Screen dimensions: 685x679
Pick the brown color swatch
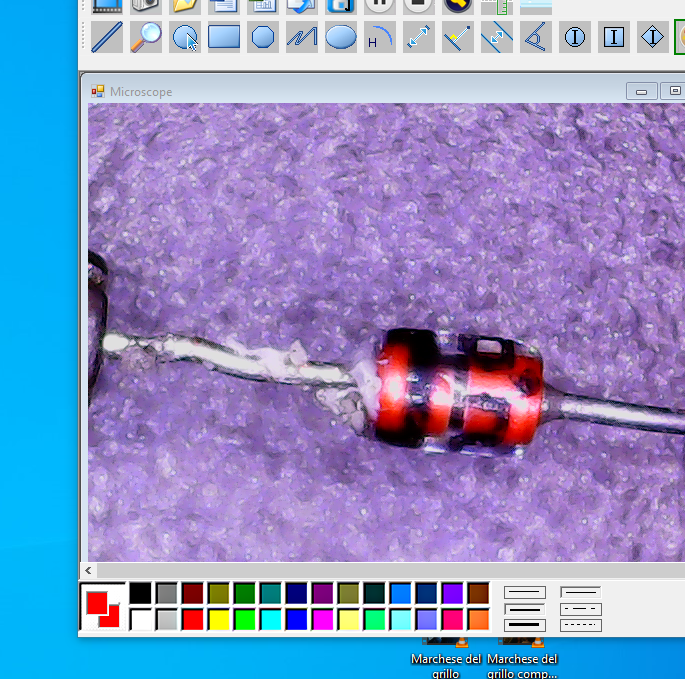[x=478, y=593]
